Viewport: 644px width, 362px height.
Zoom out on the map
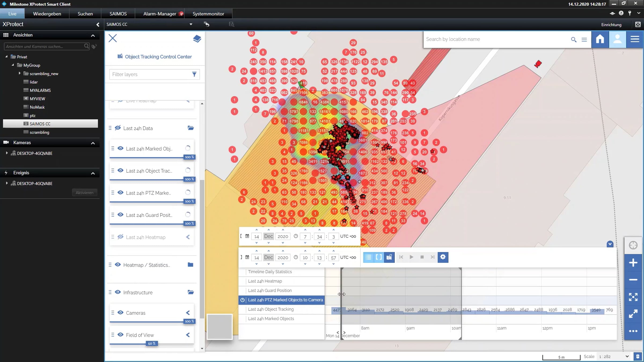[633, 280]
